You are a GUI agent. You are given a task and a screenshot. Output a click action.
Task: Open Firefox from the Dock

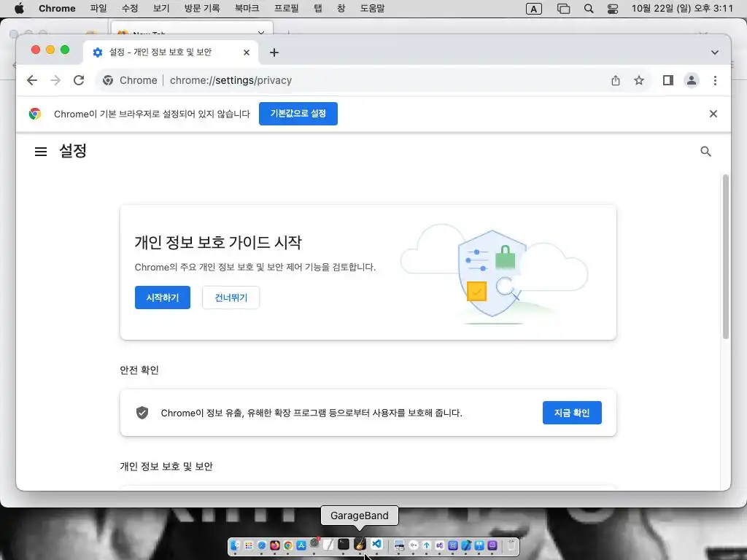point(274,545)
